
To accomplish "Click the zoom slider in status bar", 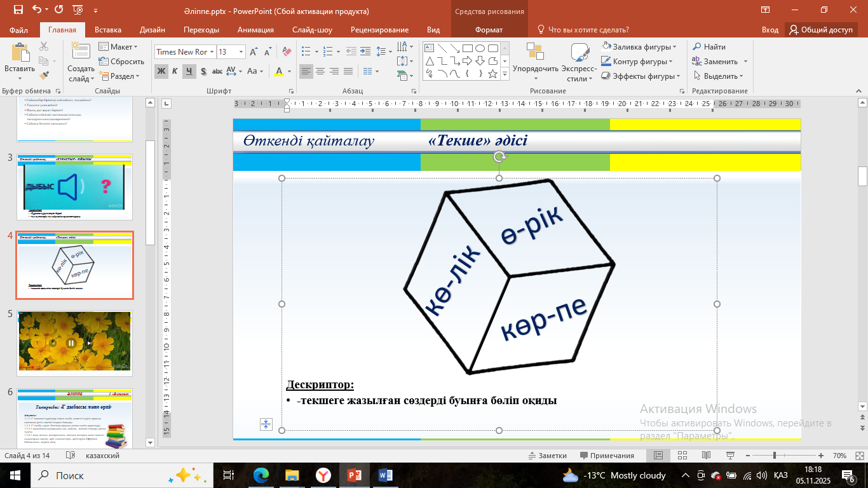I will (774, 456).
